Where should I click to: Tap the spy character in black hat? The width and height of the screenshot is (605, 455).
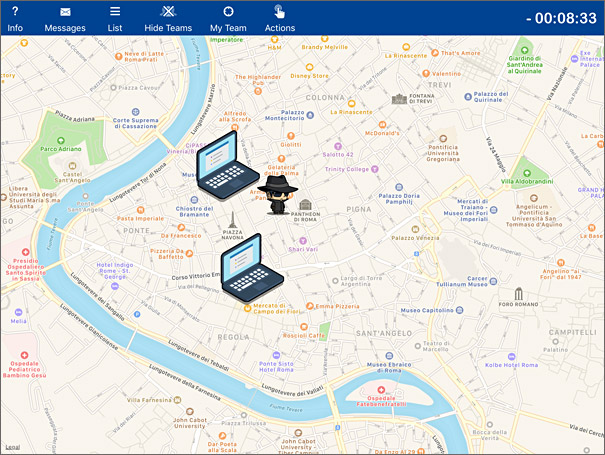tap(277, 194)
